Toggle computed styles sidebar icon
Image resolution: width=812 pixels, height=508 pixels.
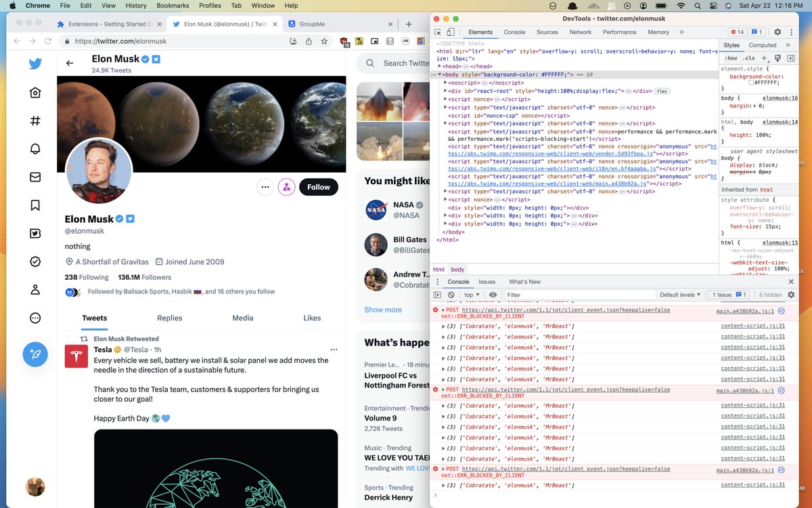790,58
